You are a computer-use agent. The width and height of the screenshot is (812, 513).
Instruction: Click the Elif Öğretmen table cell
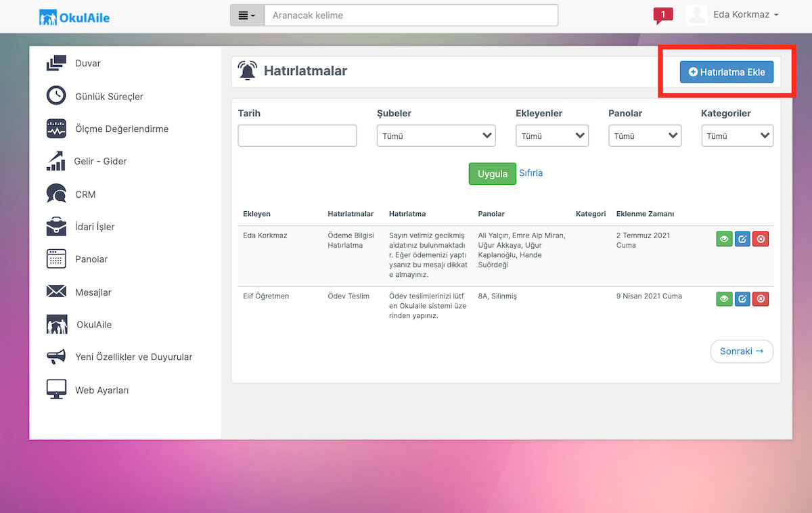click(x=266, y=296)
